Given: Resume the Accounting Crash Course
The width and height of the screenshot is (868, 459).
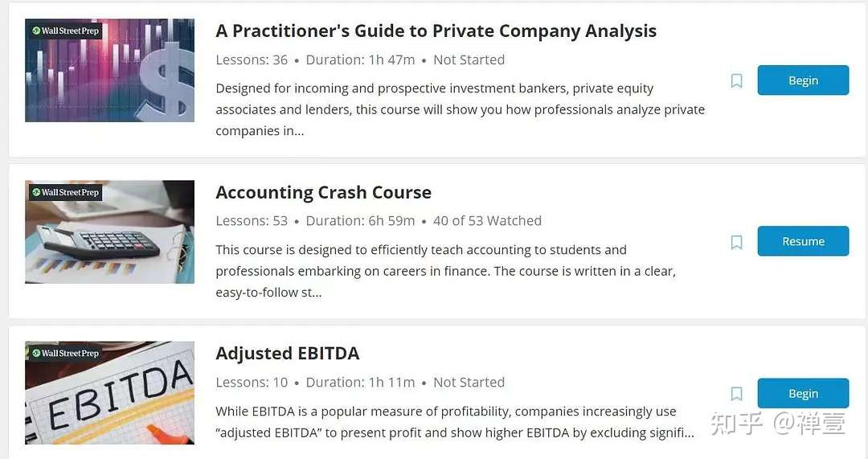Looking at the screenshot, I should pyautogui.click(x=803, y=241).
